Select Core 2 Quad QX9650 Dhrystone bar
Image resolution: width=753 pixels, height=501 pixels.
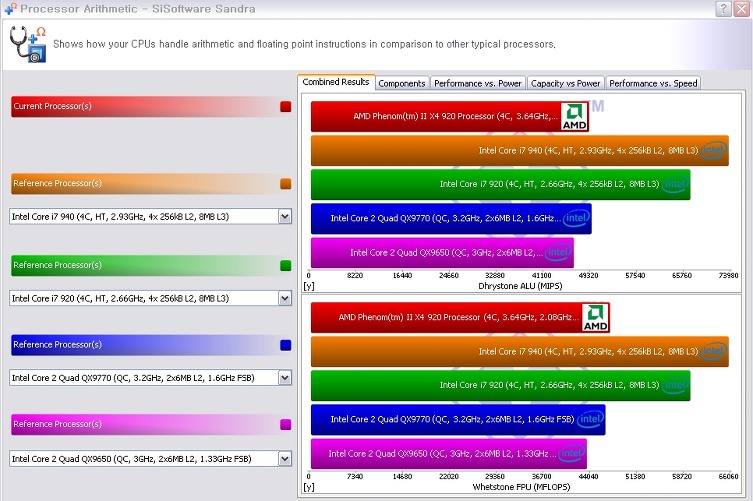pos(442,252)
